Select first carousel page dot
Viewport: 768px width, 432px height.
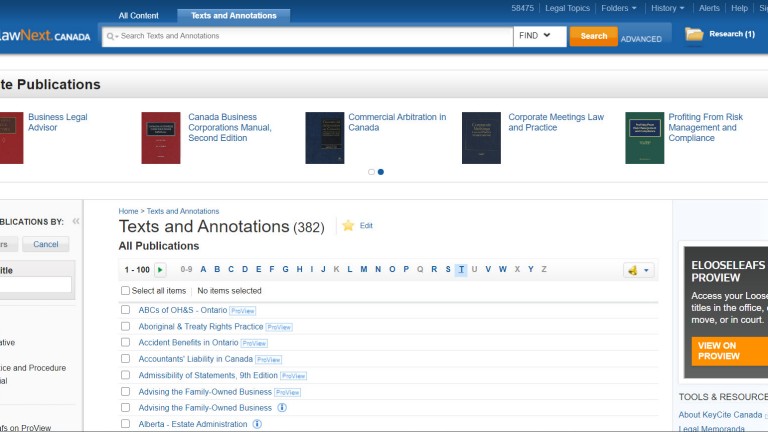coord(371,172)
